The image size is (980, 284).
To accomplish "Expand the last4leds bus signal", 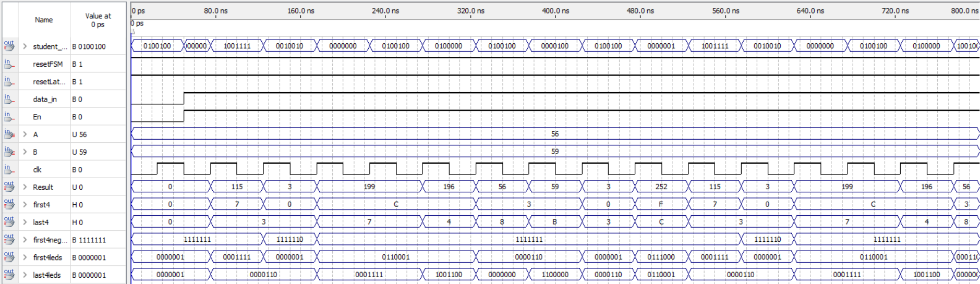I will click(25, 275).
